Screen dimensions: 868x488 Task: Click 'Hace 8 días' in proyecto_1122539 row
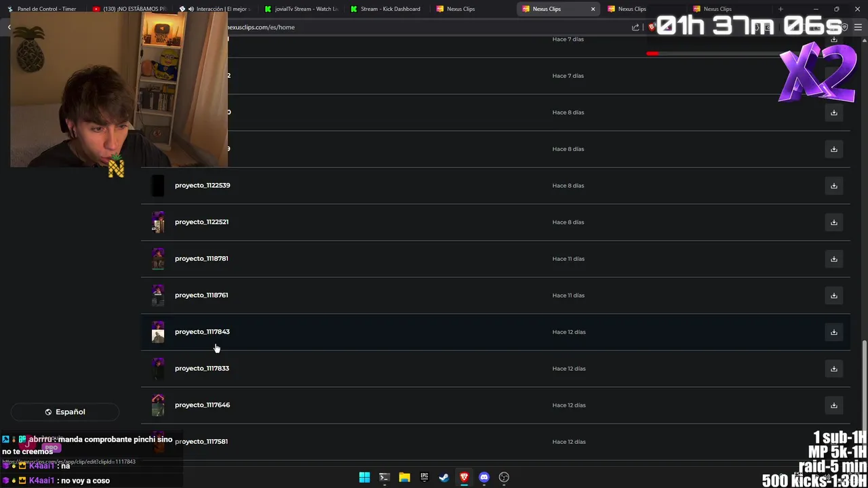point(568,186)
